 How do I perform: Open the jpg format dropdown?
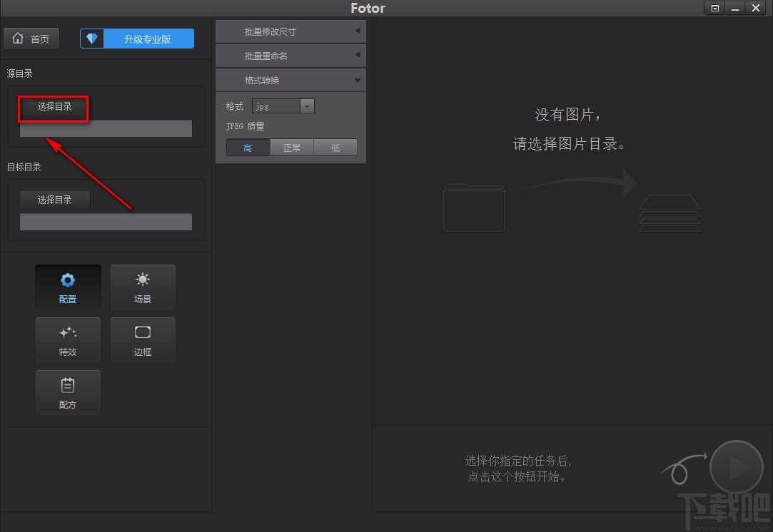[307, 106]
